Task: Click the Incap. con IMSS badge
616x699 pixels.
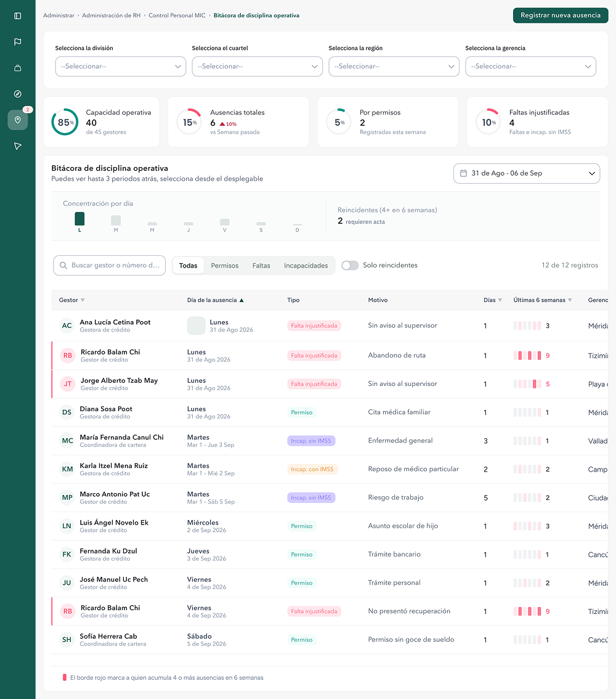Action: click(312, 470)
